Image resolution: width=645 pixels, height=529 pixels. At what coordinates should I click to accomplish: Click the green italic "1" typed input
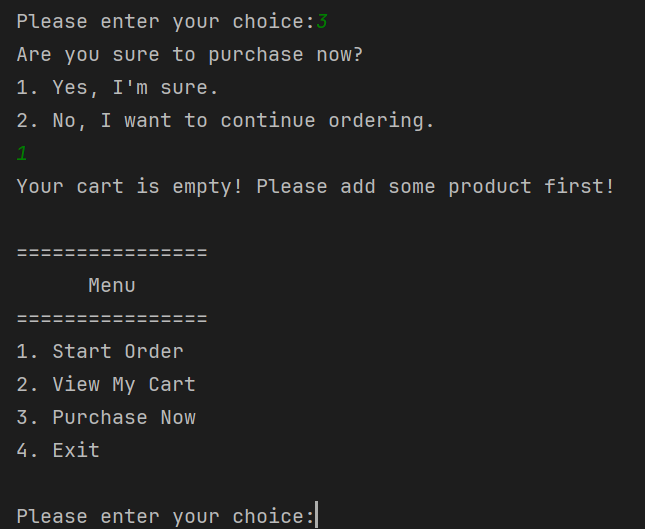[22, 154]
